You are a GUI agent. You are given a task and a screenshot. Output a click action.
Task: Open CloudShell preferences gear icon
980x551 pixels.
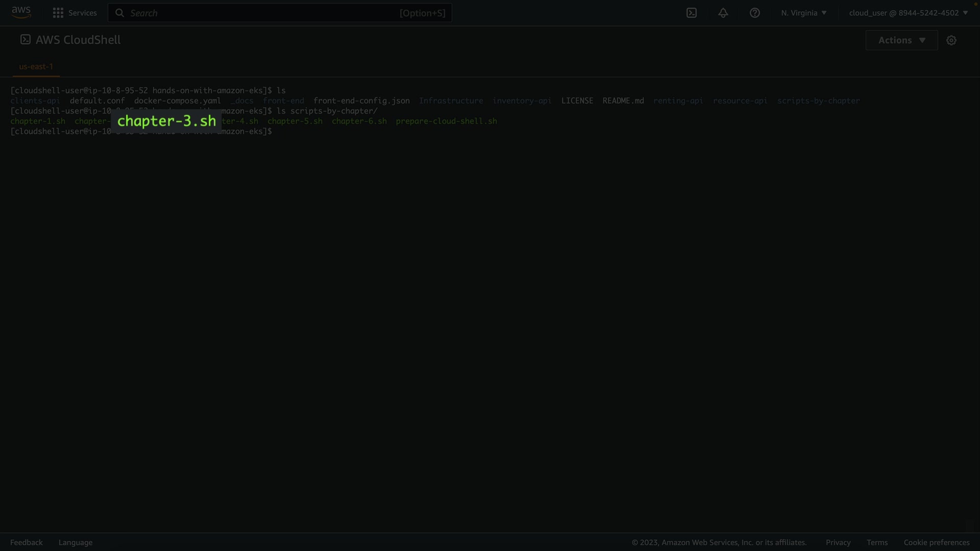(951, 40)
